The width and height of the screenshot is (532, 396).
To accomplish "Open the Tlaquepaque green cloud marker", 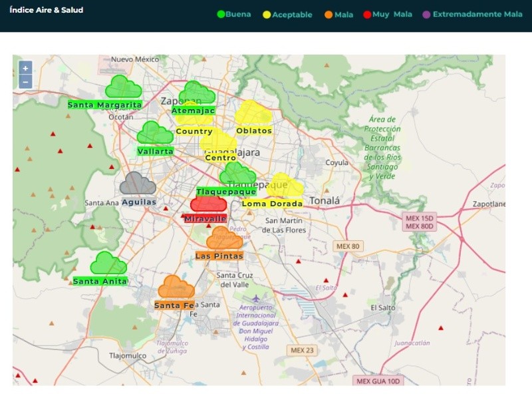I will point(237,174).
